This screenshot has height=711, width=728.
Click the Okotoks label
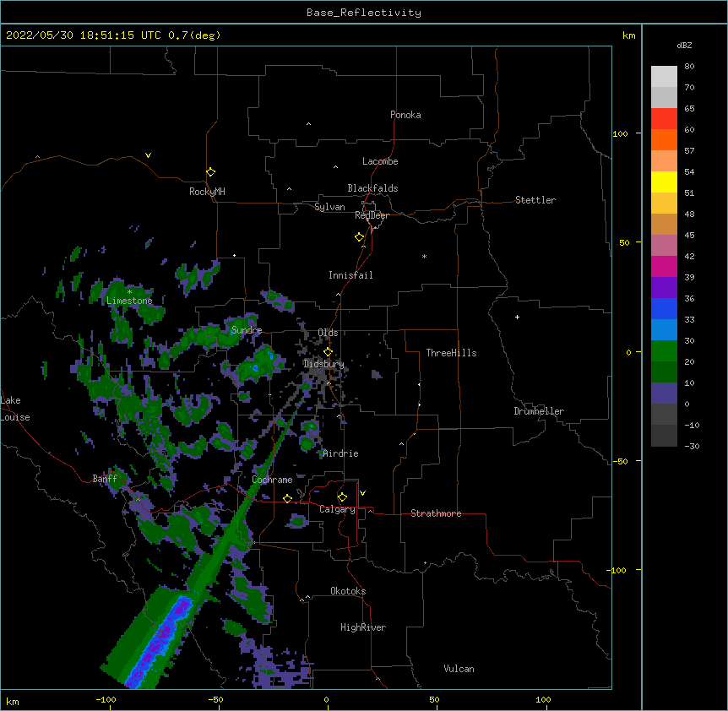(x=348, y=591)
